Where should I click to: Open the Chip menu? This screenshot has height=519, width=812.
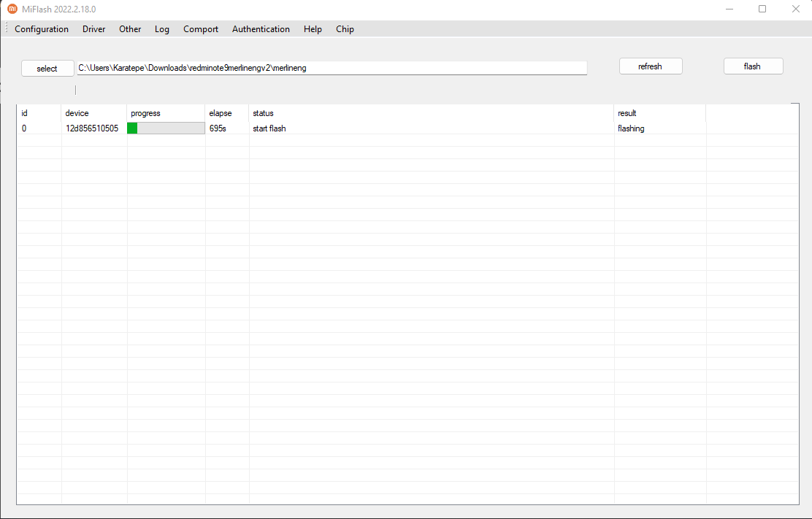(x=345, y=29)
